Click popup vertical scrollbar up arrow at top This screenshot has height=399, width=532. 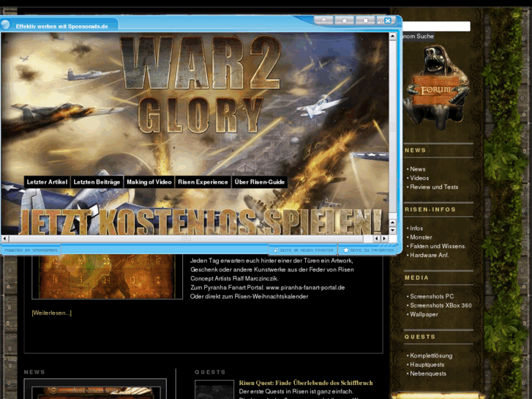pyautogui.click(x=392, y=36)
